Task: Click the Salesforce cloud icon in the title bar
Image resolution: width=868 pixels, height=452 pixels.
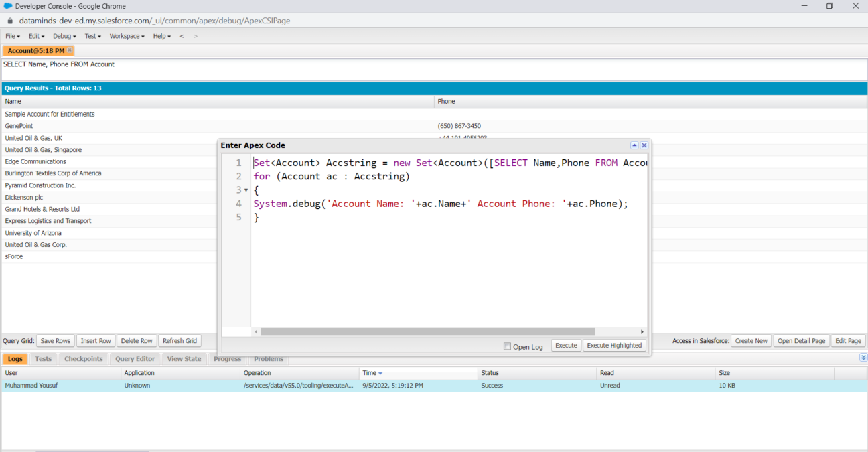Action: click(8, 6)
